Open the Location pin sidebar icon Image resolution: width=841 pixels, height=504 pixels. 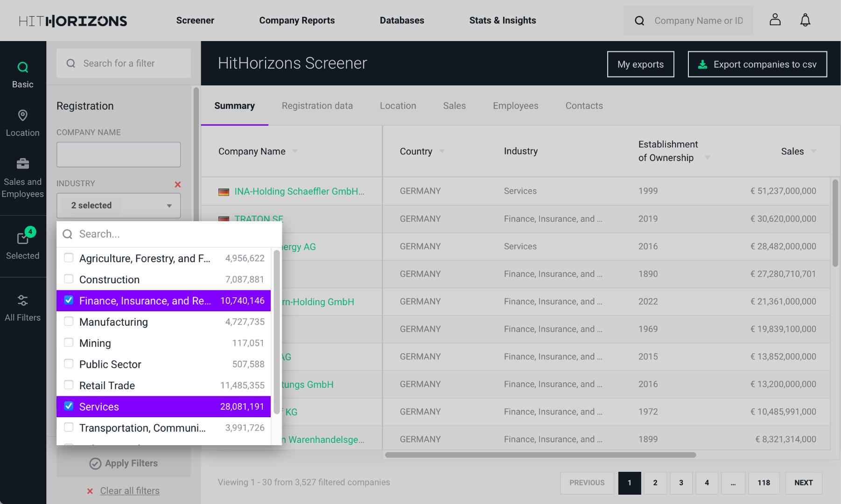point(23,115)
